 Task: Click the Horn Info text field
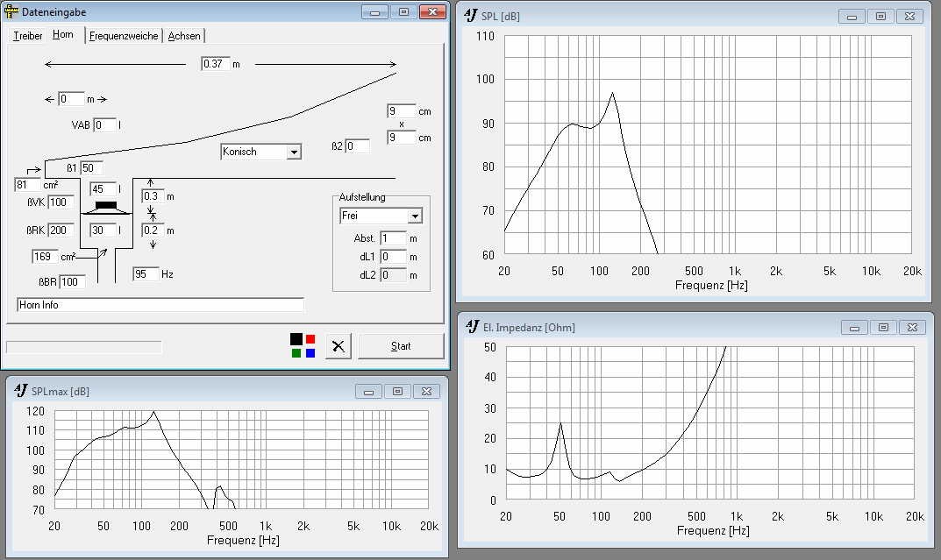160,305
